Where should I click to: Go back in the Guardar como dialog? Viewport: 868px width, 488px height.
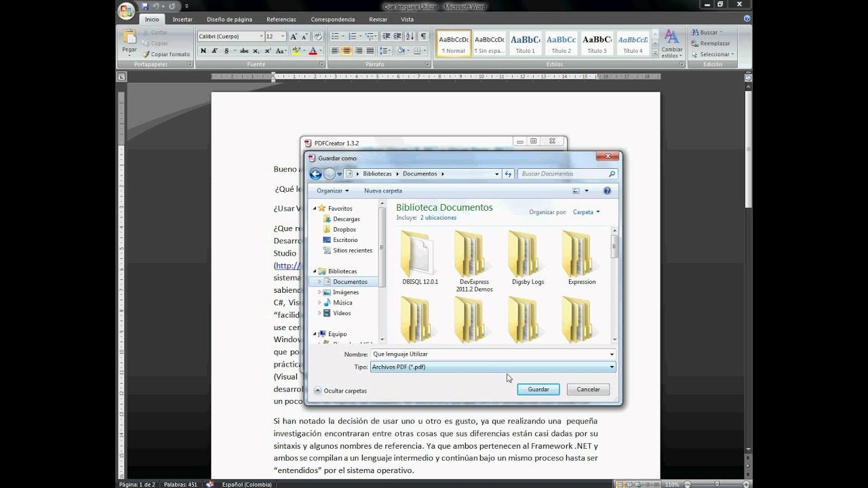click(315, 174)
